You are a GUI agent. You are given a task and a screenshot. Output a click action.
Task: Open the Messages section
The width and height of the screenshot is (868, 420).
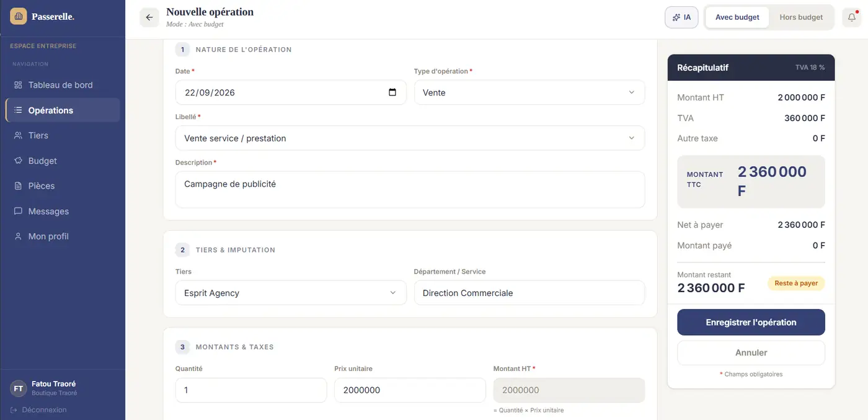[x=63, y=212]
